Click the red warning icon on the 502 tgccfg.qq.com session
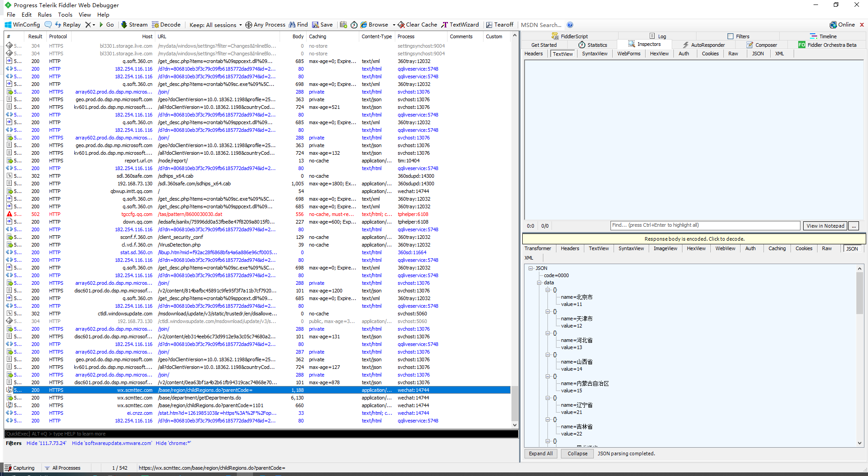The height and width of the screenshot is (476, 868). pos(9,214)
